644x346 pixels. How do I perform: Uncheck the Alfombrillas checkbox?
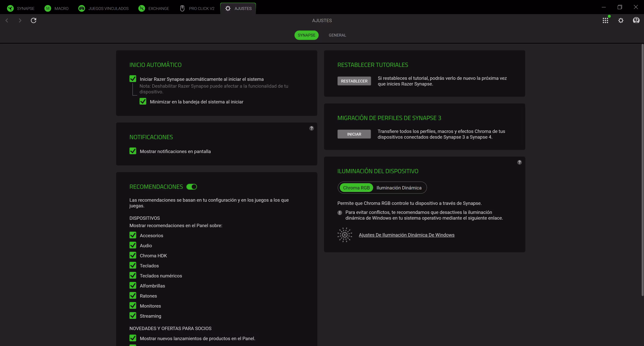(133, 285)
